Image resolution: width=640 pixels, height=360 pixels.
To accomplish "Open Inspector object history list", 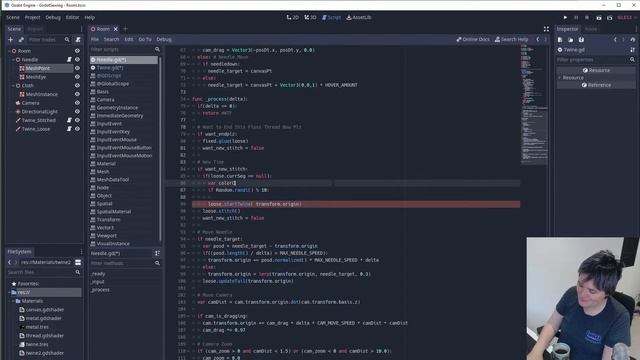I will pos(633,40).
